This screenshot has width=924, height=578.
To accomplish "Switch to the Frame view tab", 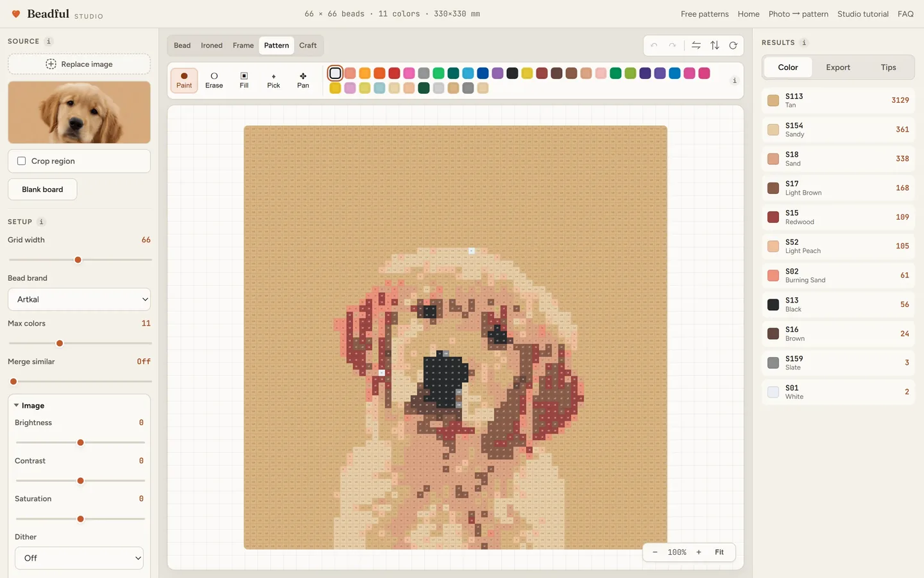I will (243, 46).
